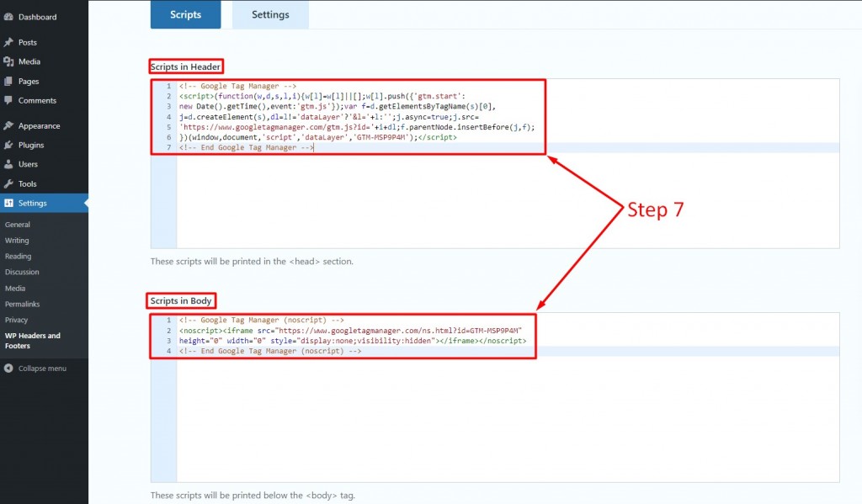Open the Reading settings page
The width and height of the screenshot is (862, 504).
click(x=19, y=256)
